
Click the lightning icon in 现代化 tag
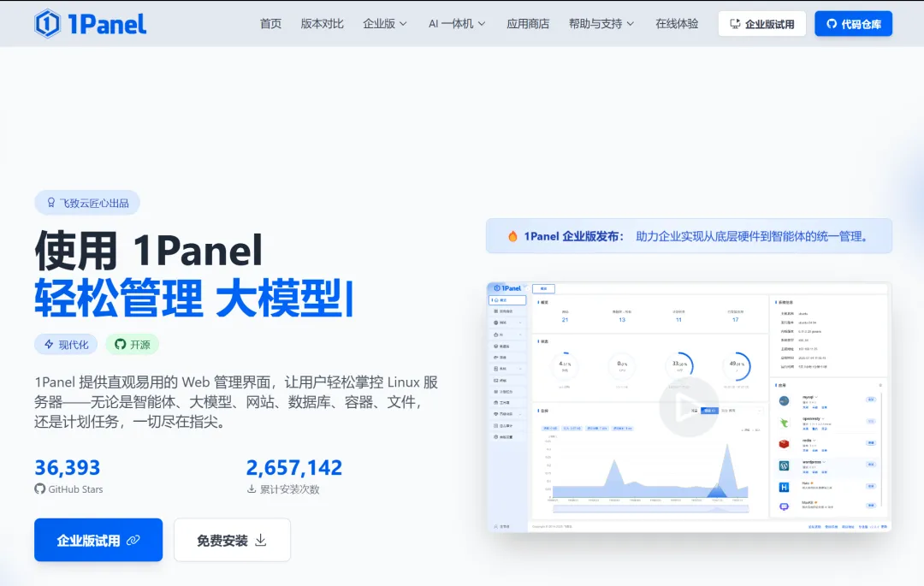(x=49, y=345)
